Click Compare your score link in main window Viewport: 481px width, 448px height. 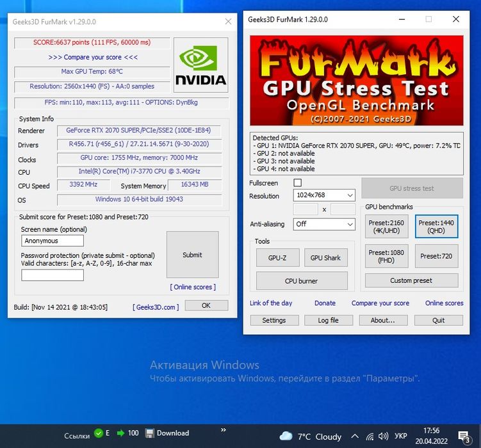380,303
